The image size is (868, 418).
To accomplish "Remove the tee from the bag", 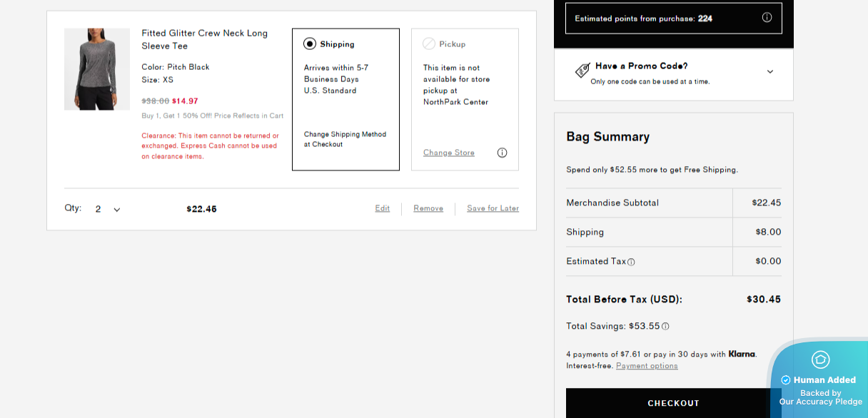I will (x=428, y=208).
